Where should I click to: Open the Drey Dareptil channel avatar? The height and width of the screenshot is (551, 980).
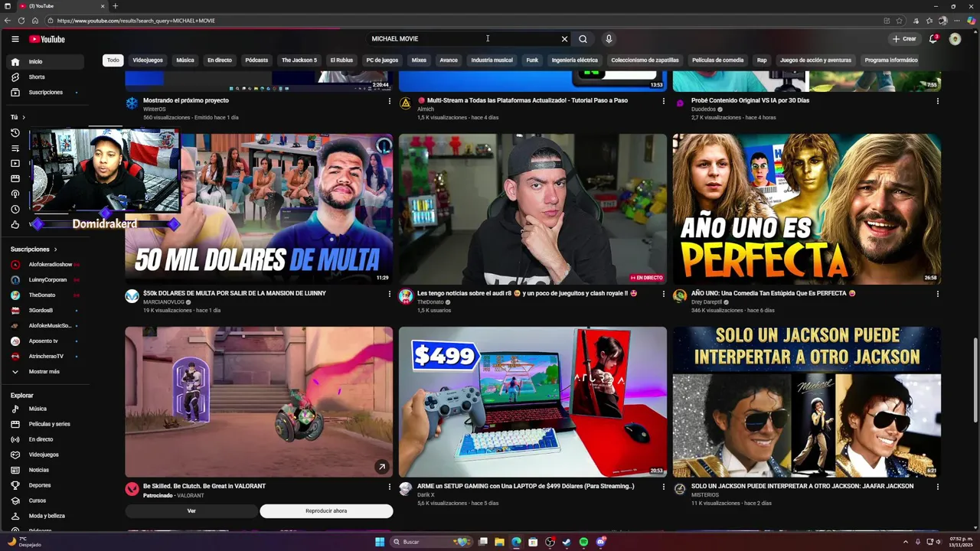click(x=679, y=296)
